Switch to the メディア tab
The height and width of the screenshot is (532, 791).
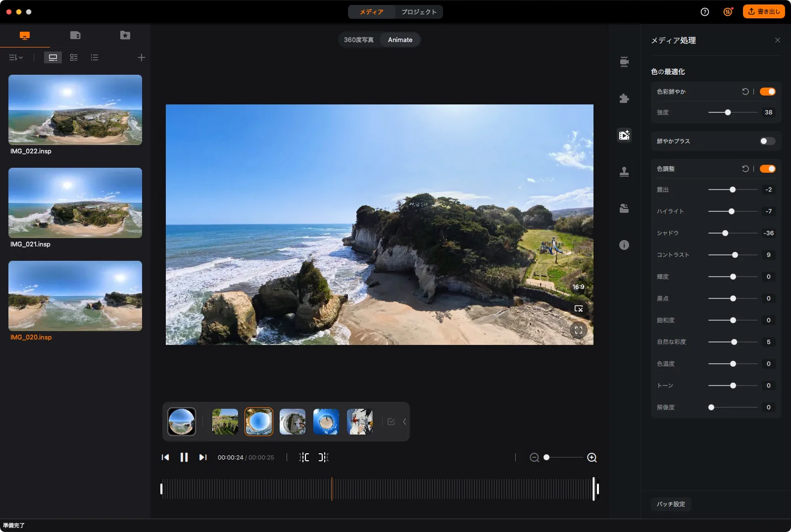[x=372, y=12]
